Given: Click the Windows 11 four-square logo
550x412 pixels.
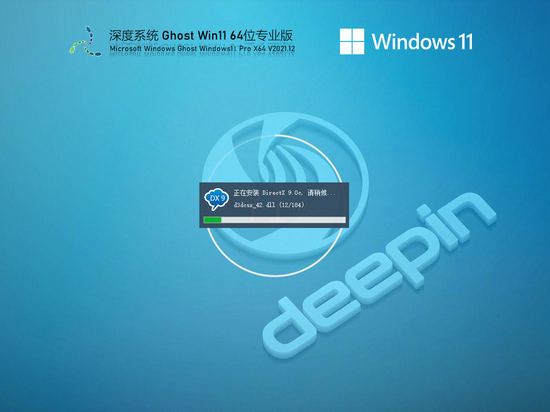Looking at the screenshot, I should 352,41.
